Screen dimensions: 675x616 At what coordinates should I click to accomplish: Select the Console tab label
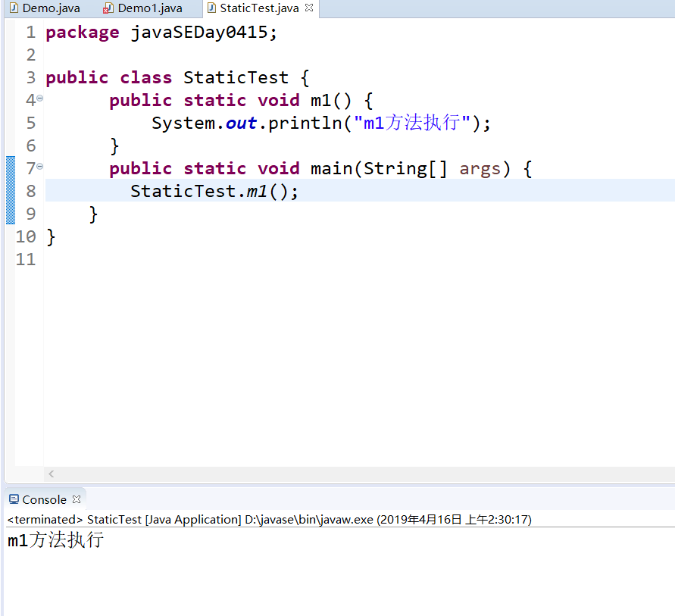point(45,500)
